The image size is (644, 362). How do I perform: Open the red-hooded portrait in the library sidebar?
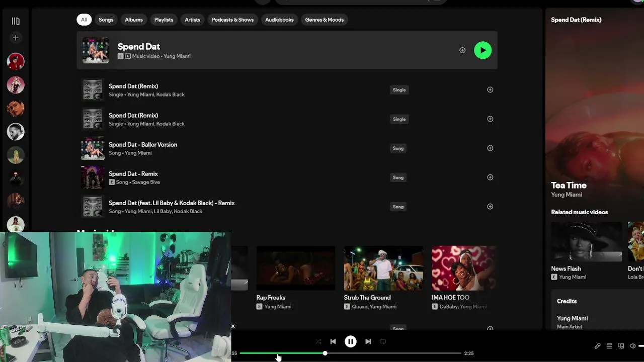pyautogui.click(x=16, y=61)
